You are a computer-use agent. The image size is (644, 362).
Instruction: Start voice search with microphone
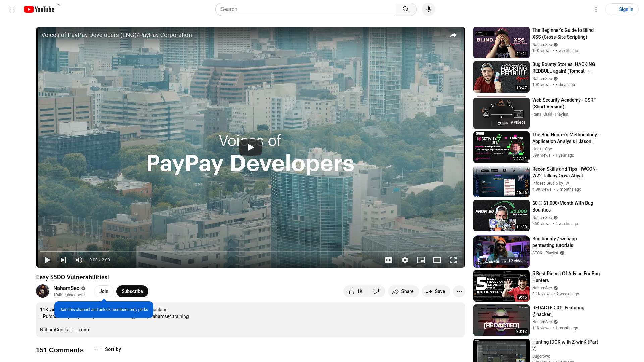428,9
